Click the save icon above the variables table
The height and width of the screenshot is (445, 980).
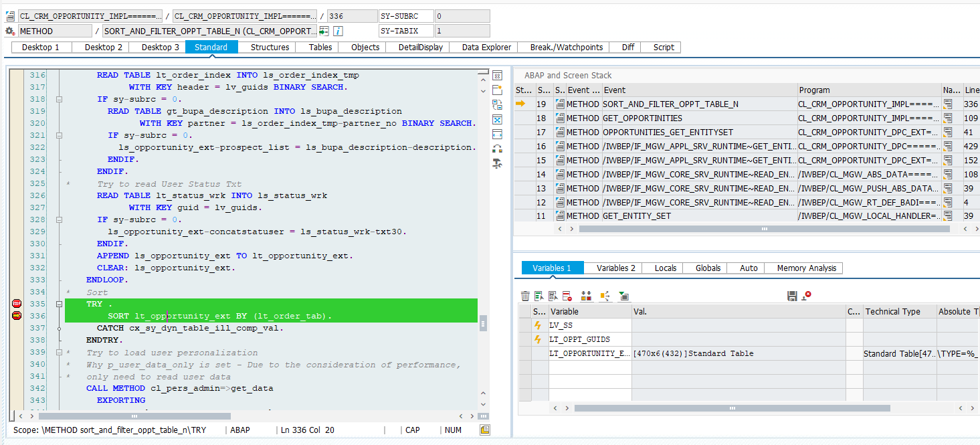(x=792, y=296)
